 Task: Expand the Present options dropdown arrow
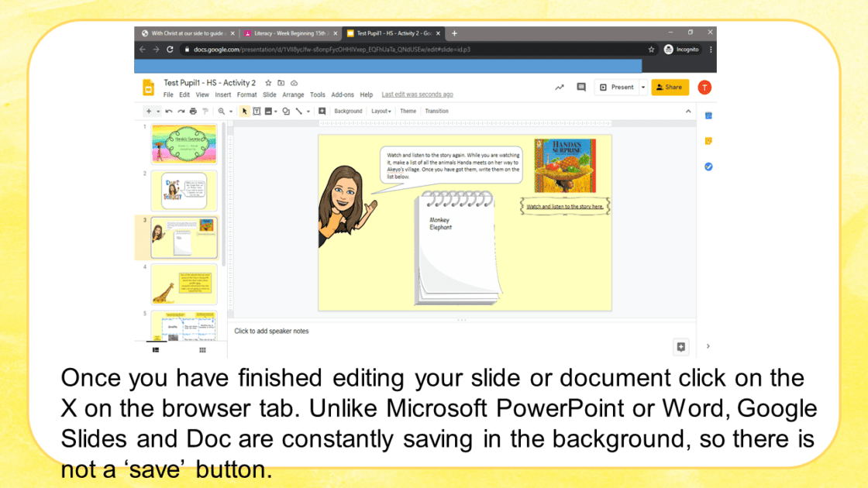[643, 88]
